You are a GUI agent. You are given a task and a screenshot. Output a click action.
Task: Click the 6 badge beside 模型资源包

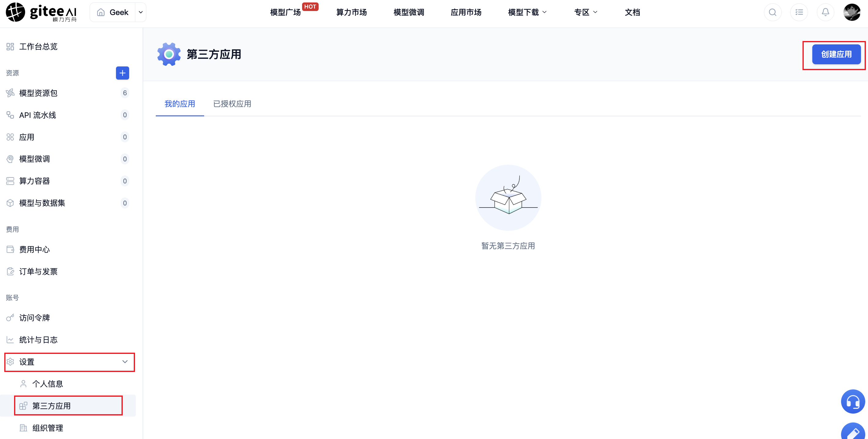[x=125, y=93]
